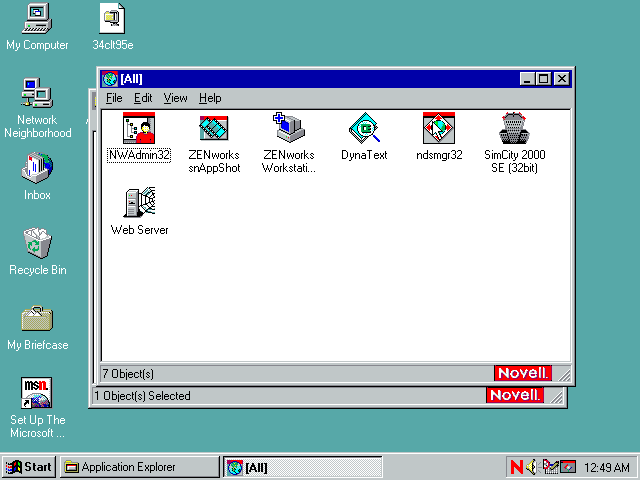
Task: Switch to Application Explorer taskbar button
Action: pyautogui.click(x=140, y=467)
